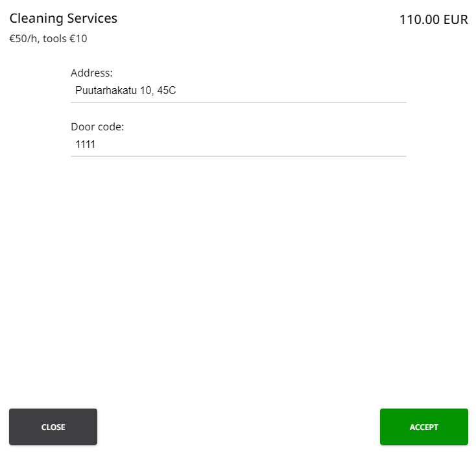The height and width of the screenshot is (452, 476).
Task: Click the "Door code:" label
Action: click(97, 126)
